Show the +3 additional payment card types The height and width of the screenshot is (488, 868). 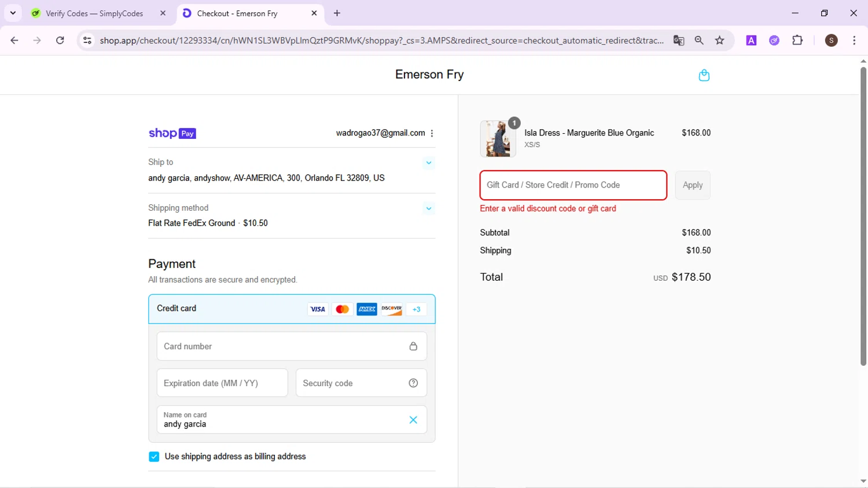[x=416, y=309]
